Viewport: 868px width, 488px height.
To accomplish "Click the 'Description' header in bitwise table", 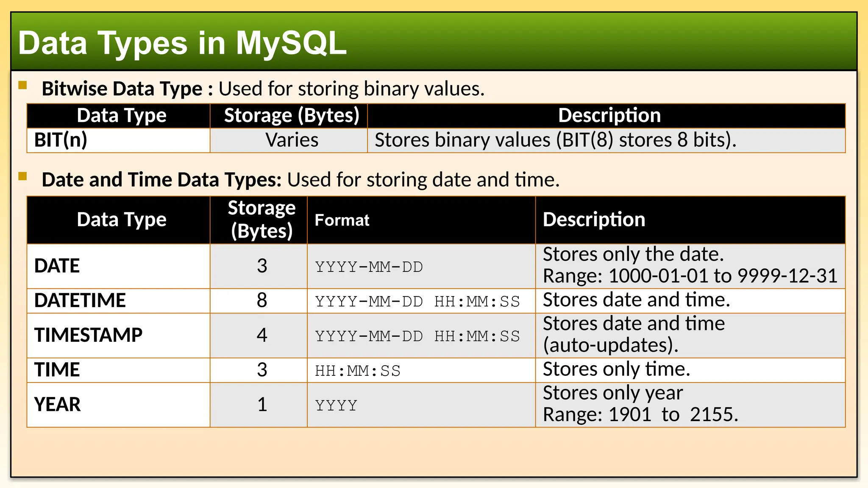I will click(609, 116).
